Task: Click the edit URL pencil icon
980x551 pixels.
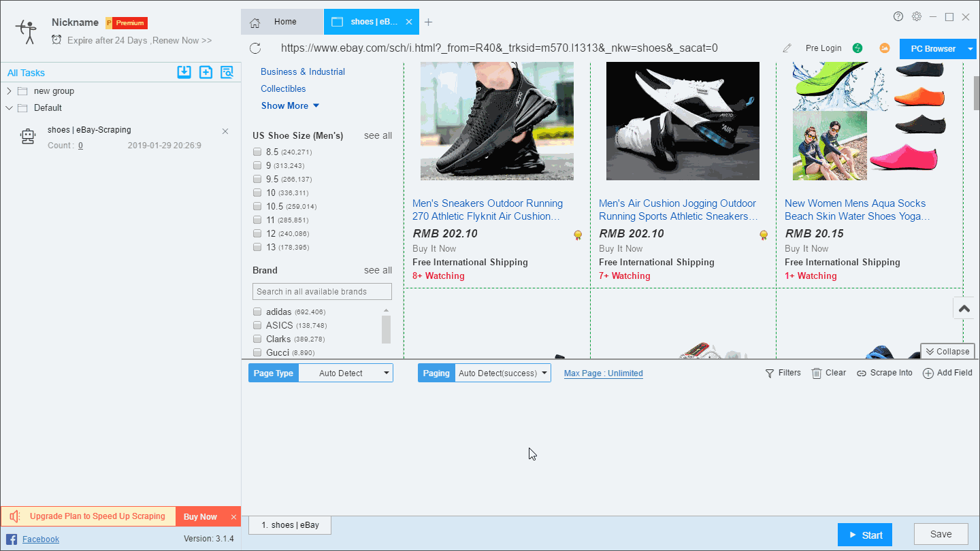Action: 787,48
